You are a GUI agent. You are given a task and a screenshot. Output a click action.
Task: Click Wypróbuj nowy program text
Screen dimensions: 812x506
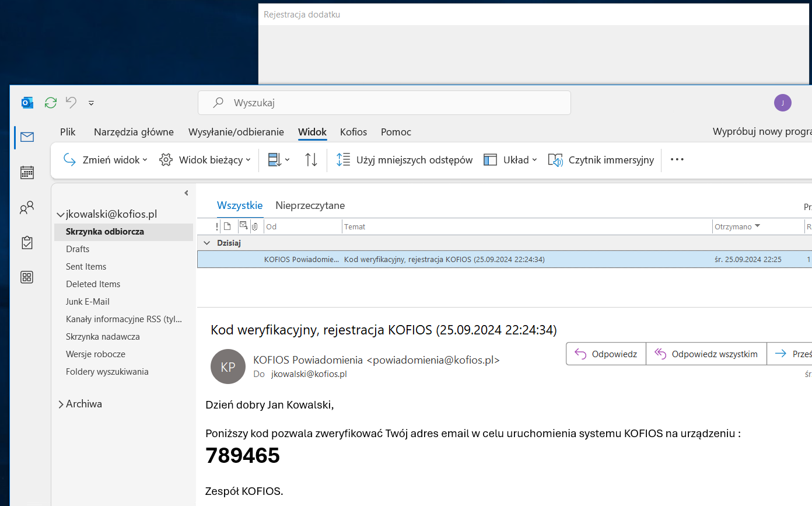tap(762, 132)
